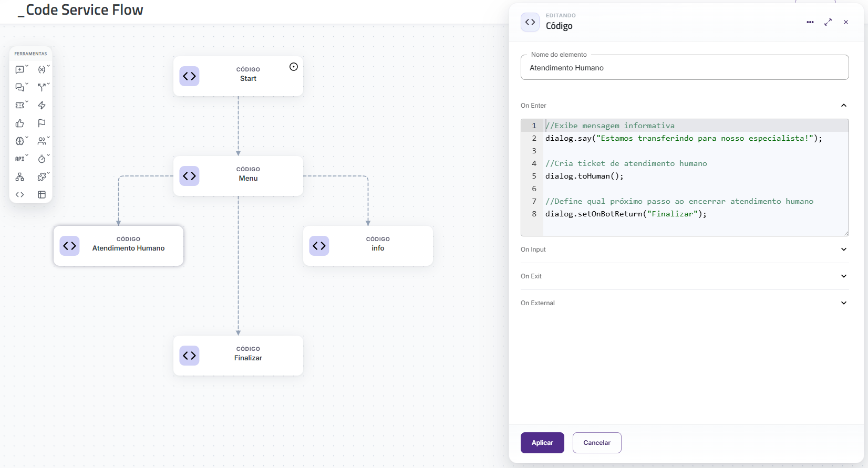Viewport: 868px width, 468px height.
Task: Click code line with dialog.setOnBotReturn
Action: pyautogui.click(x=626, y=214)
